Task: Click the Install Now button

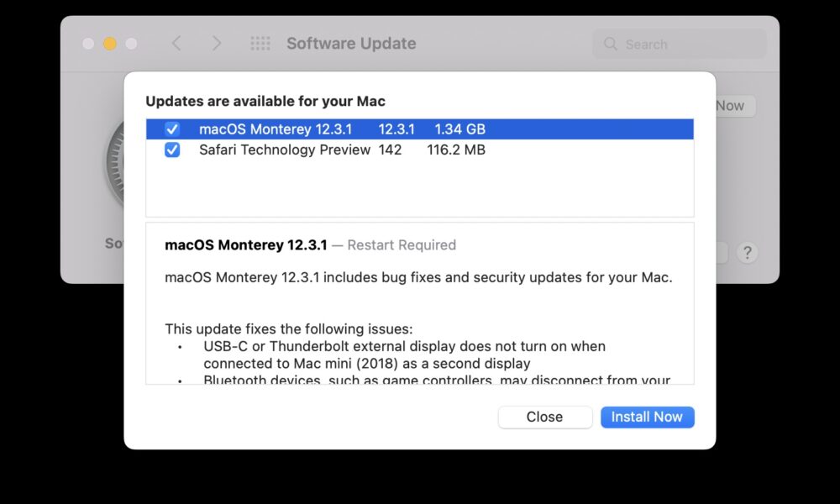Action: 647,417
